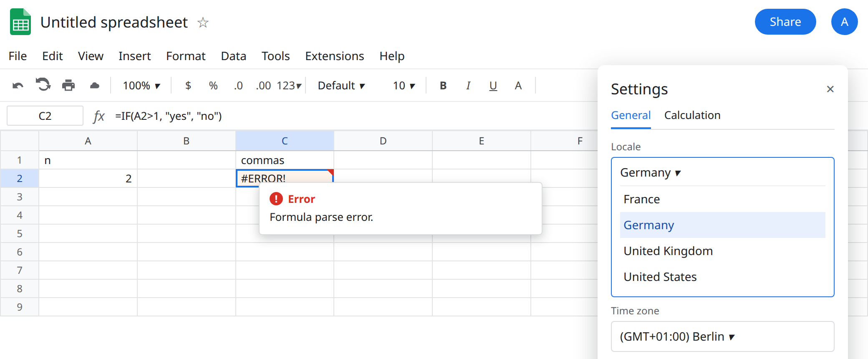Screen dimensions: 868x359
Task: Select the General settings tab
Action: click(x=631, y=115)
